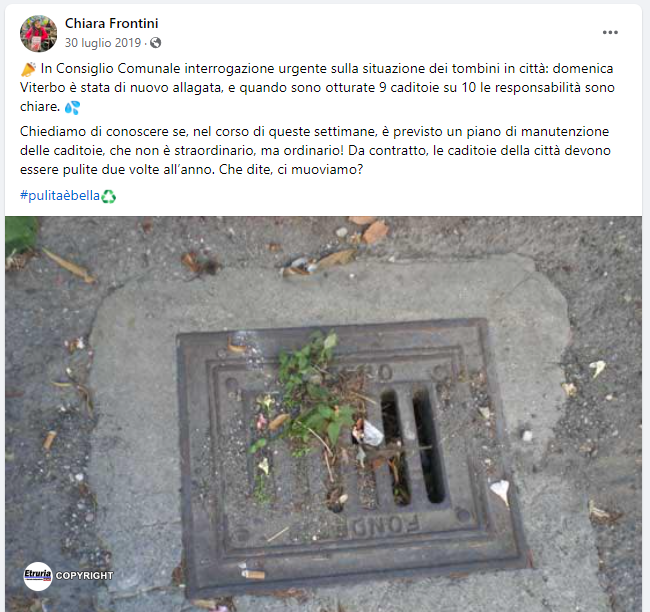
Task: Open the three-dot post options menu
Action: [x=610, y=32]
